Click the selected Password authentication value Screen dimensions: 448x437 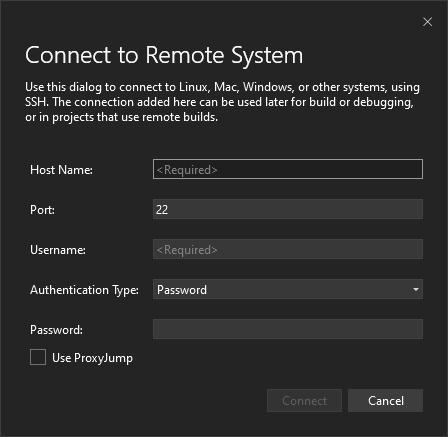point(182,290)
